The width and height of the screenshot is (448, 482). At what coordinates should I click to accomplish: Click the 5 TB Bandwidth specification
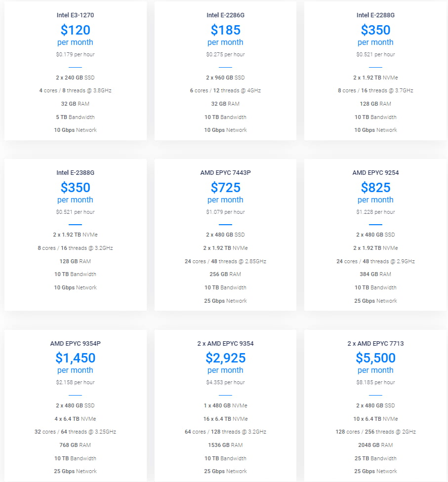[x=75, y=117]
